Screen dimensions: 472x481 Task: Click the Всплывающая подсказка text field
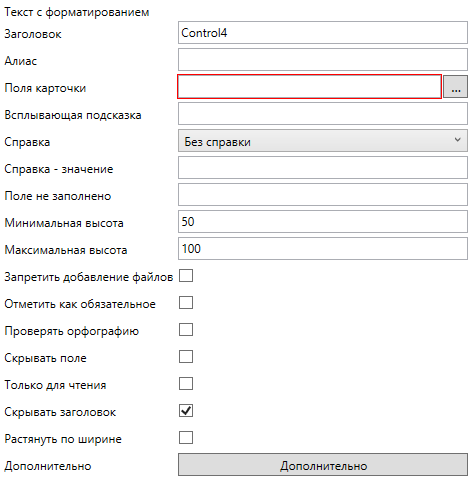pyautogui.click(x=323, y=114)
